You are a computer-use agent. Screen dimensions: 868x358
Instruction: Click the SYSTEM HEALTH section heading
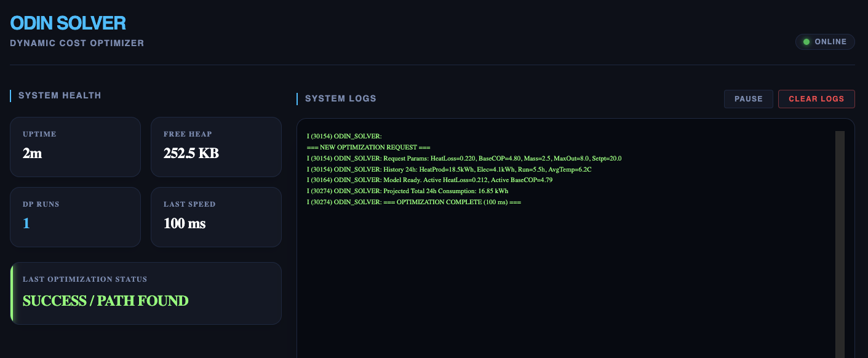[x=60, y=96]
